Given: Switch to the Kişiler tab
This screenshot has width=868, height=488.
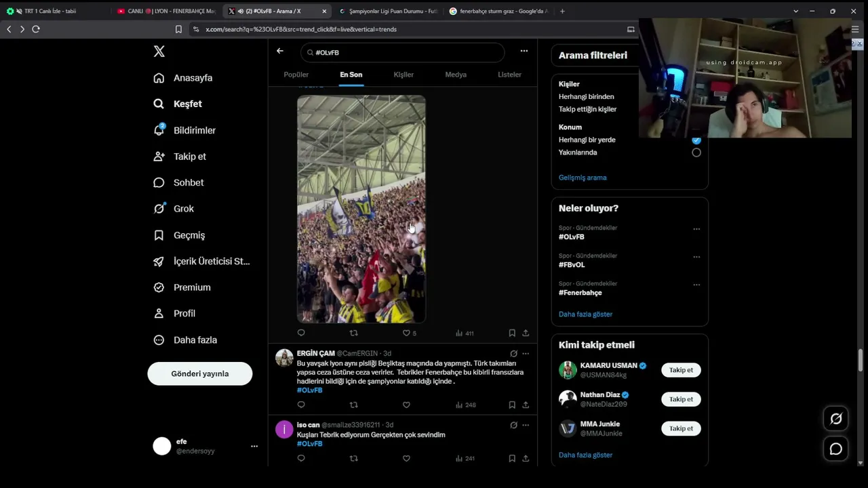Looking at the screenshot, I should [403, 75].
